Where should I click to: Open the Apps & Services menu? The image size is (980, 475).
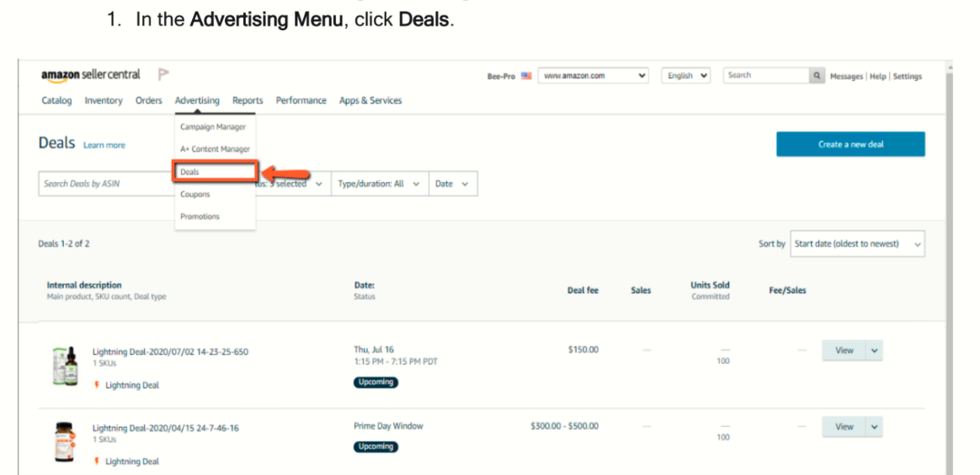[370, 100]
